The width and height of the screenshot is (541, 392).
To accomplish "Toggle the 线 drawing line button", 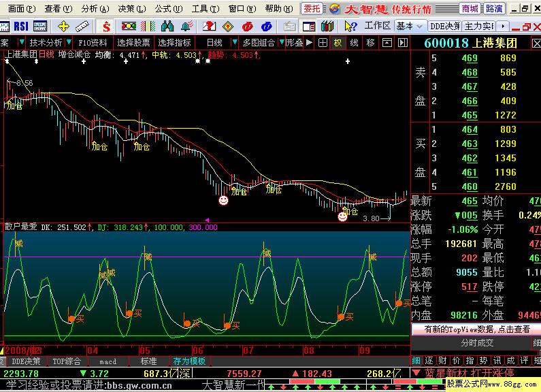I will [354, 43].
